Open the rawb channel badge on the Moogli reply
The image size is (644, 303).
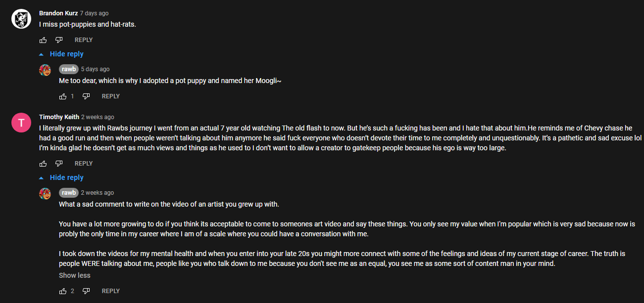point(69,69)
